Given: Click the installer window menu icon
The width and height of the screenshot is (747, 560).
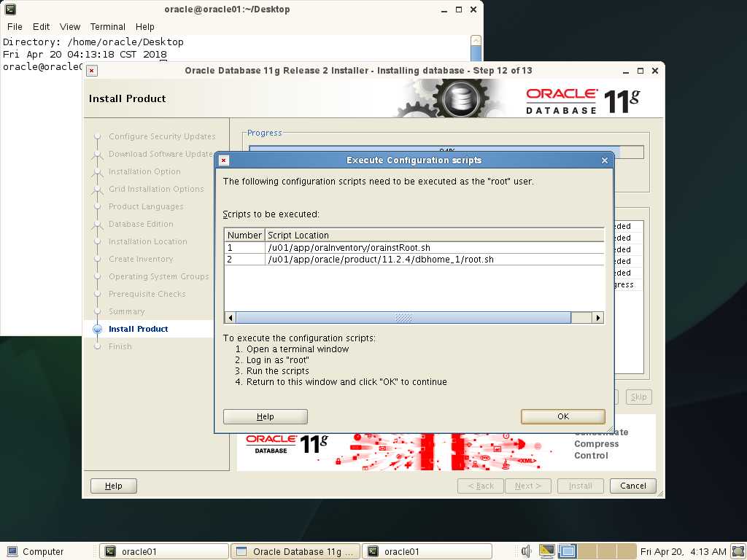Looking at the screenshot, I should 92,71.
